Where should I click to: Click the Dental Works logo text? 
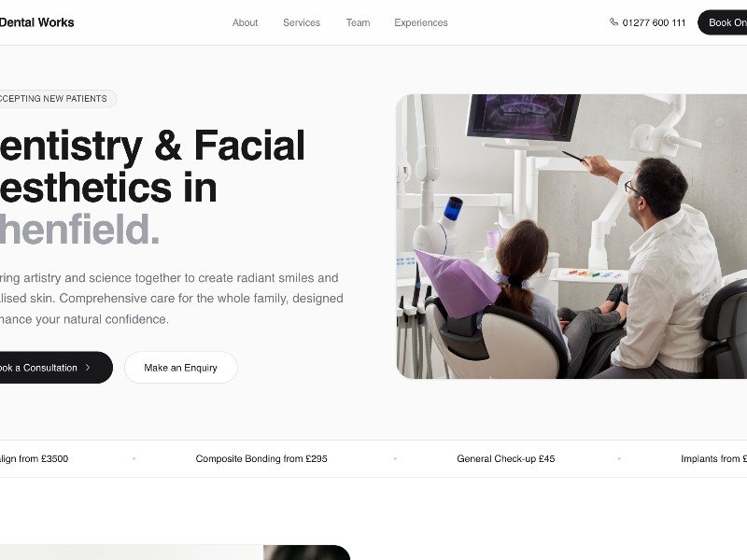coord(36,22)
